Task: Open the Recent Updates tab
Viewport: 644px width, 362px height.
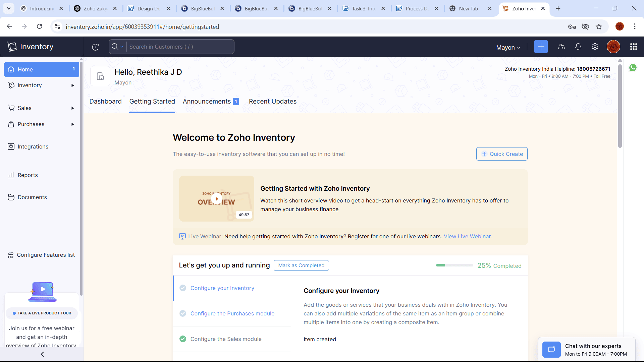Action: tap(273, 102)
